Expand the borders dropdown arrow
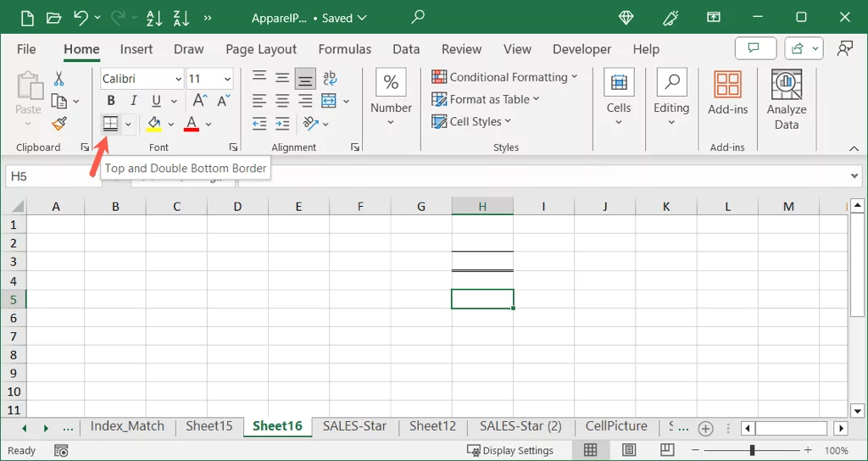The image size is (868, 461). tap(129, 125)
